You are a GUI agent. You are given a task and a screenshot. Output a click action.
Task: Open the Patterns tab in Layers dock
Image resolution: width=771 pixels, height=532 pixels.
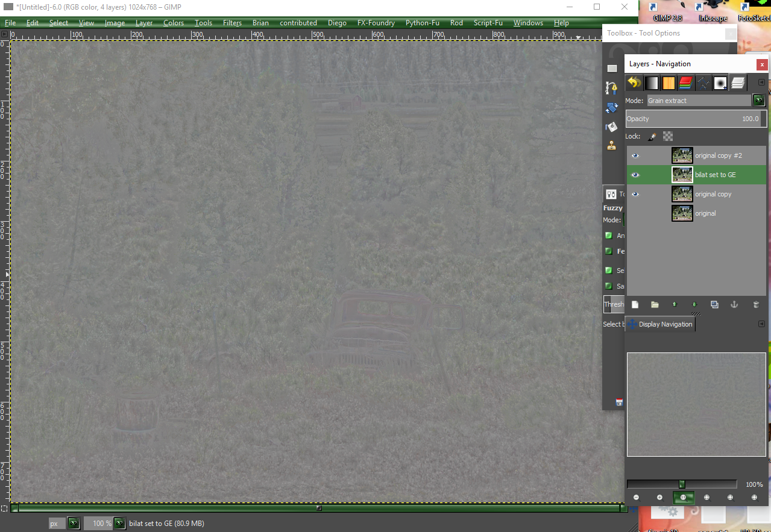coord(669,83)
